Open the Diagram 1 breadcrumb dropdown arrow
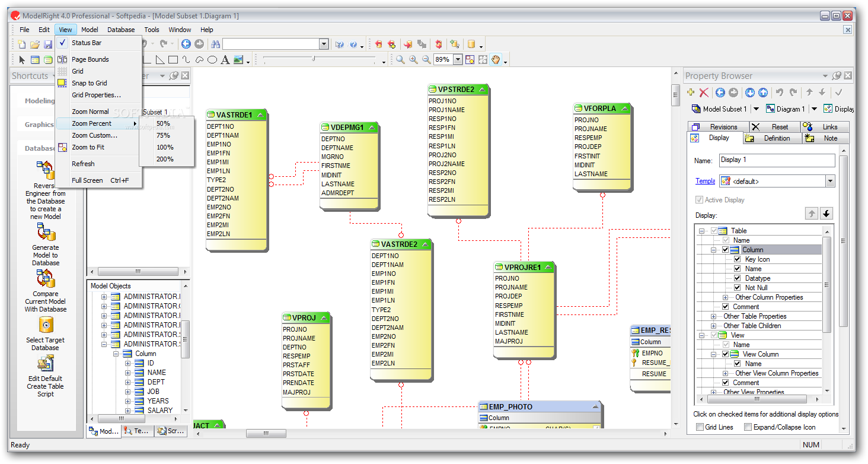The width and height of the screenshot is (868, 464). pyautogui.click(x=815, y=109)
